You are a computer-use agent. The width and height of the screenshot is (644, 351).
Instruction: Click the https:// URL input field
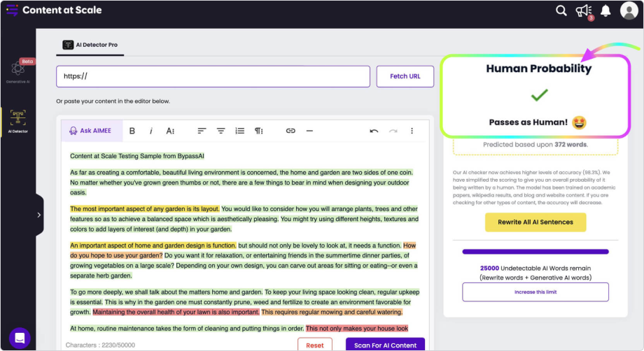pyautogui.click(x=213, y=76)
